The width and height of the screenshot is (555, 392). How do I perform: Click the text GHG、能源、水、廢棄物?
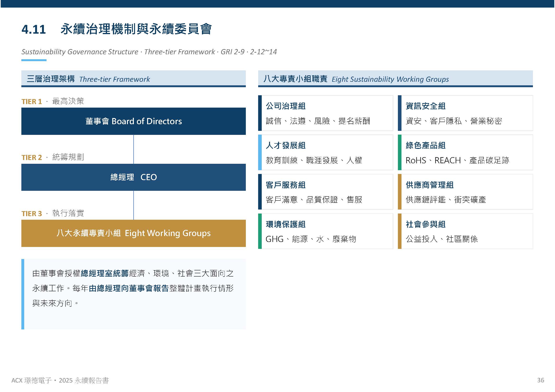pyautogui.click(x=311, y=239)
